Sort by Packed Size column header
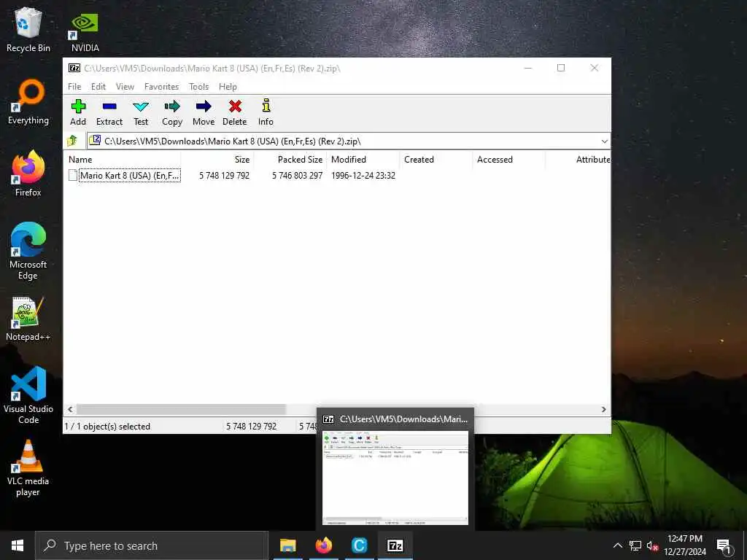 pos(290,160)
